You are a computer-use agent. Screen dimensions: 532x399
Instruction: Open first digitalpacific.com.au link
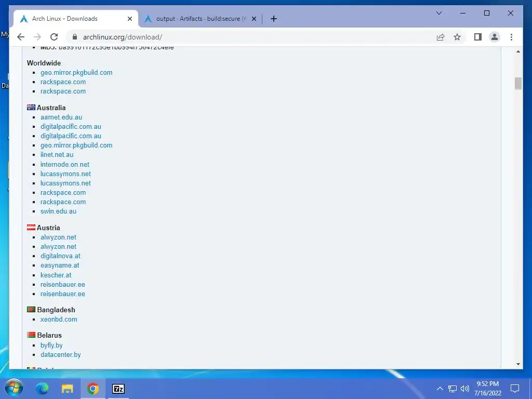click(71, 127)
